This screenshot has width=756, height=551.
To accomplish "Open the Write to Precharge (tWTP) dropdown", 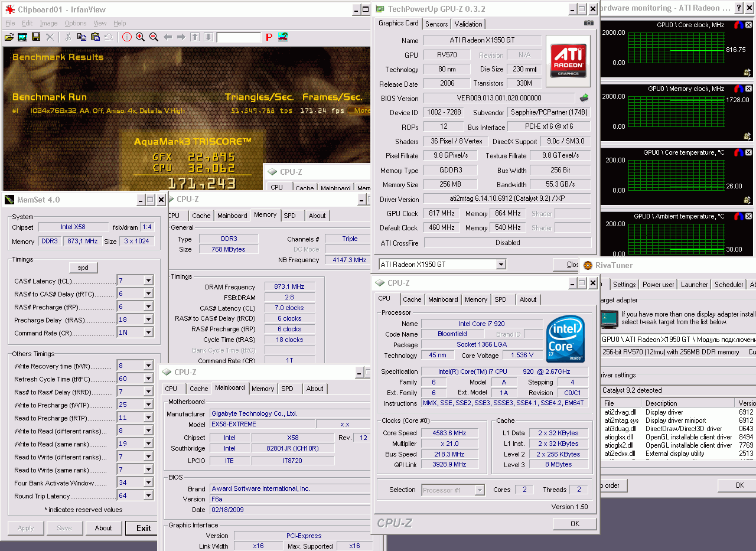I will point(148,405).
